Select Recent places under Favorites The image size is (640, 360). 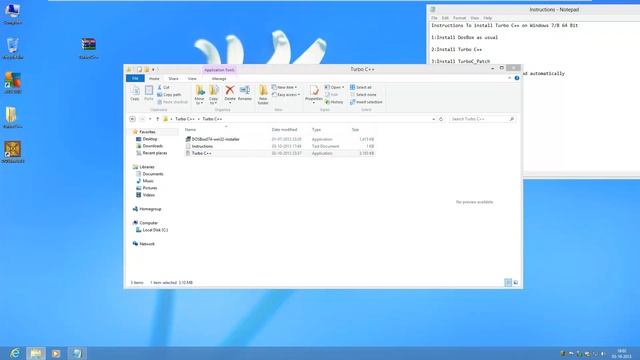pyautogui.click(x=151, y=153)
